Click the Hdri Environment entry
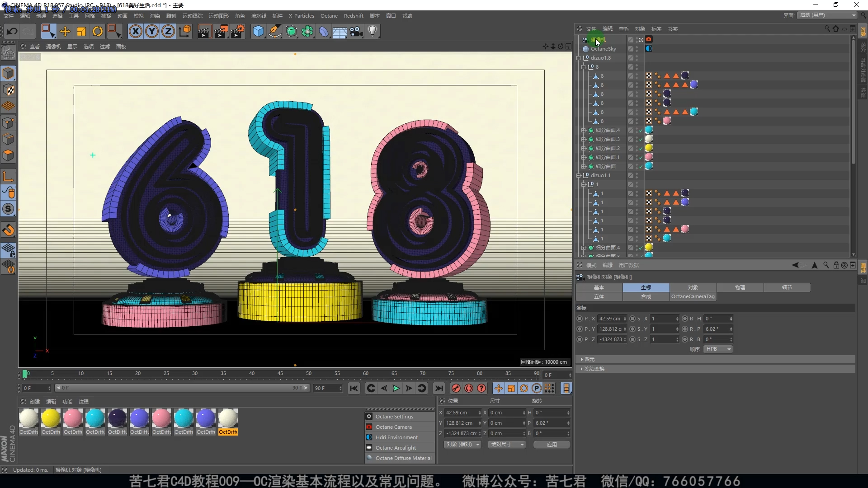 click(400, 437)
